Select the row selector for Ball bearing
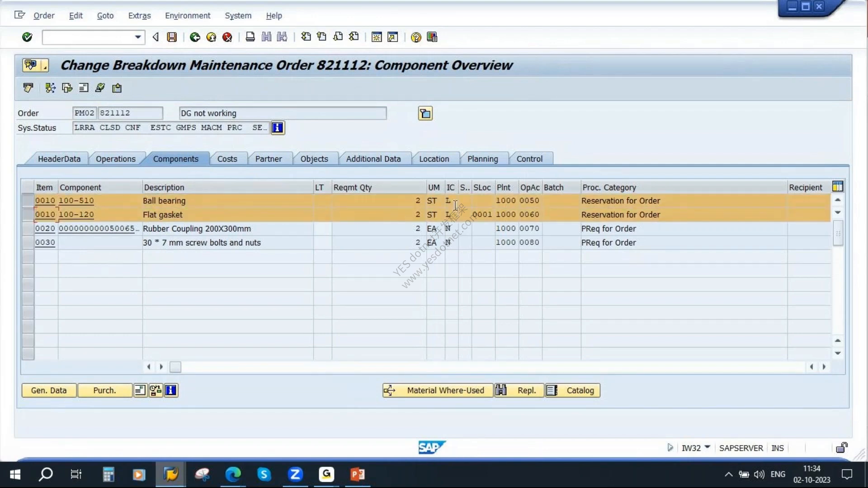The width and height of the screenshot is (868, 488). (x=28, y=201)
